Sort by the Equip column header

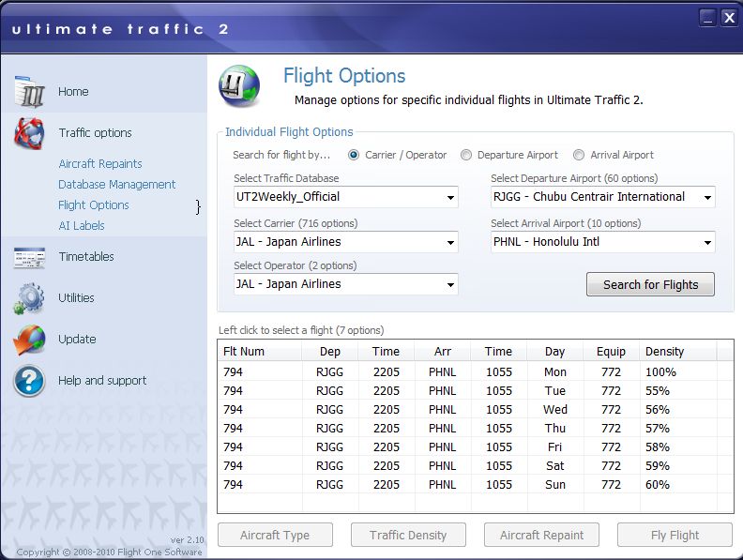[611, 352]
